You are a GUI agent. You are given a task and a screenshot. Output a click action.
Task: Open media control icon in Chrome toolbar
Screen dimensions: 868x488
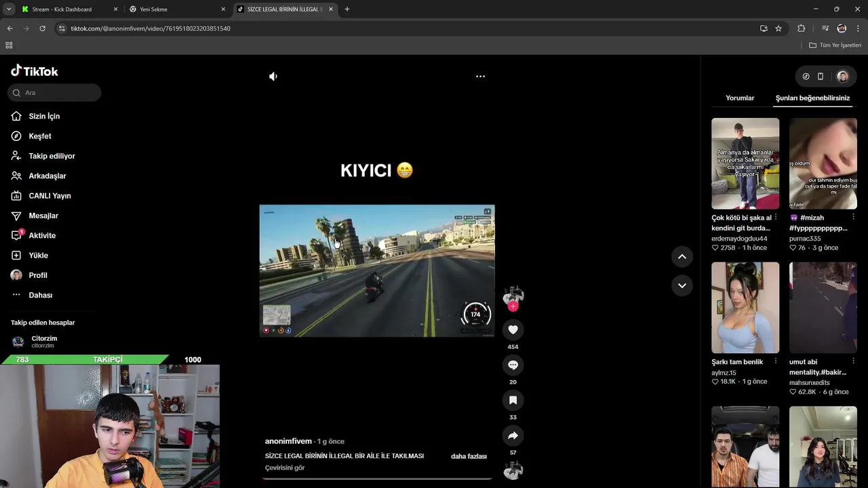[x=825, y=28]
